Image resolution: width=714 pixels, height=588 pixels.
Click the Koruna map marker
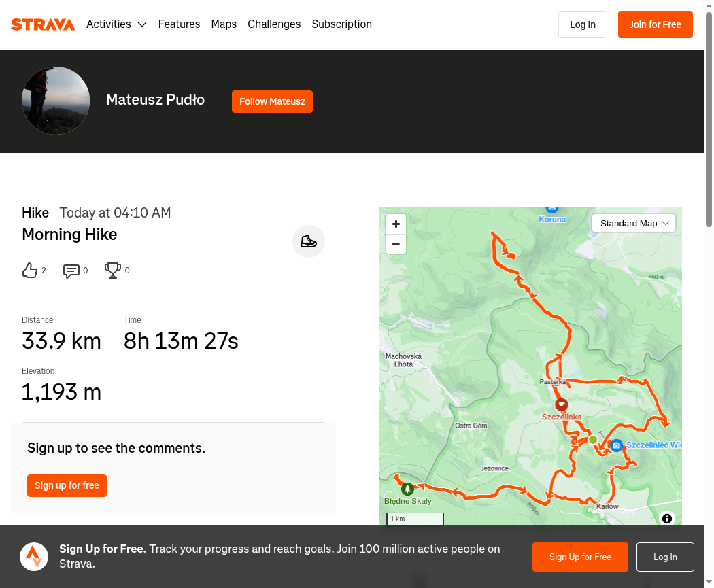pos(552,209)
